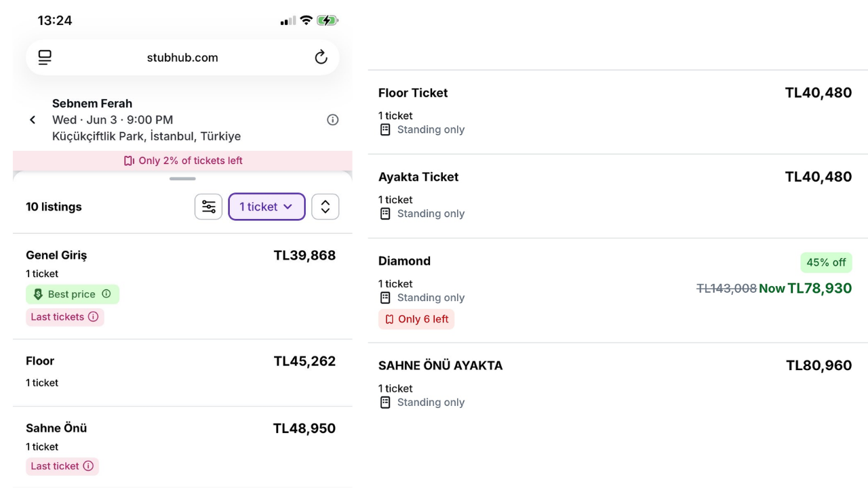Click the Last ticket badge under Sahne Önü
868x488 pixels.
(x=62, y=466)
